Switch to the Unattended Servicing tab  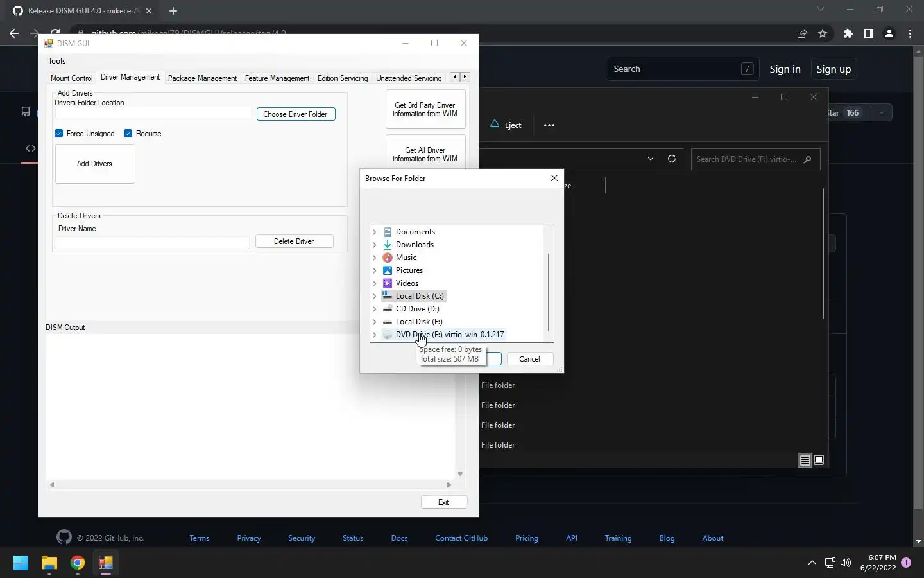click(x=409, y=78)
